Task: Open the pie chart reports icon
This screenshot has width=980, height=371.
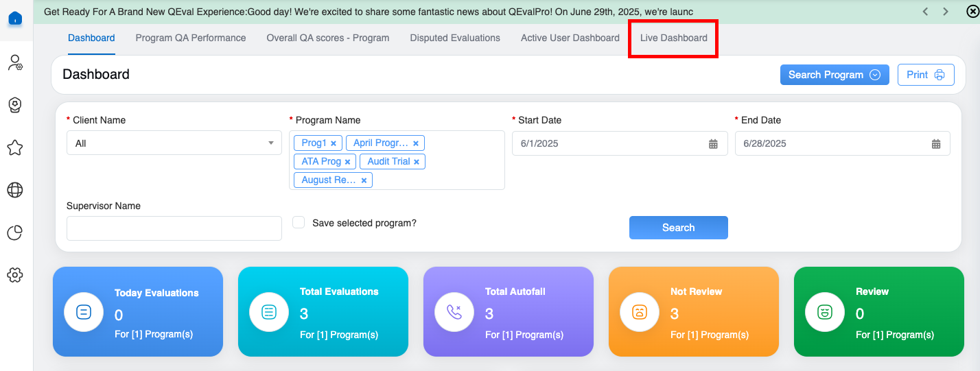Action: [15, 233]
